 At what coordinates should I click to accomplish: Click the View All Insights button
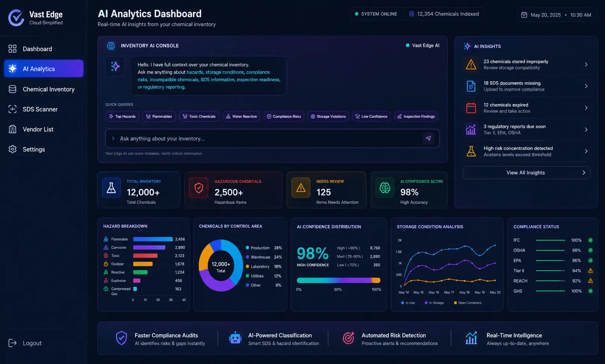pos(526,172)
